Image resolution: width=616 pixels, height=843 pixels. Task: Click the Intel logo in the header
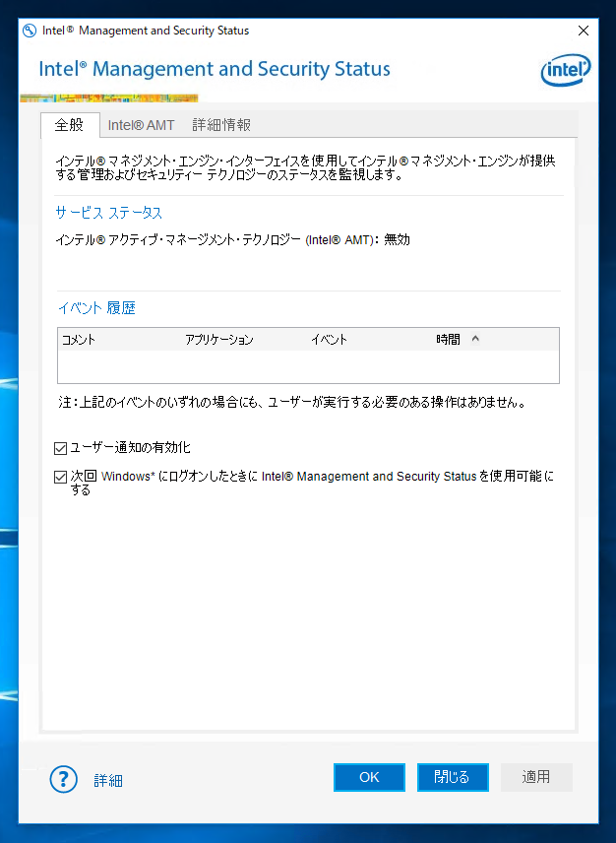[566, 70]
